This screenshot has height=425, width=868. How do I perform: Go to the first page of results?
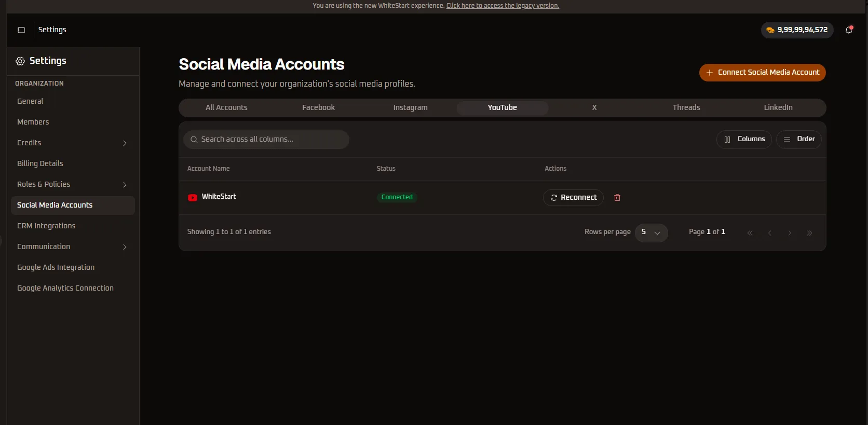tap(750, 233)
